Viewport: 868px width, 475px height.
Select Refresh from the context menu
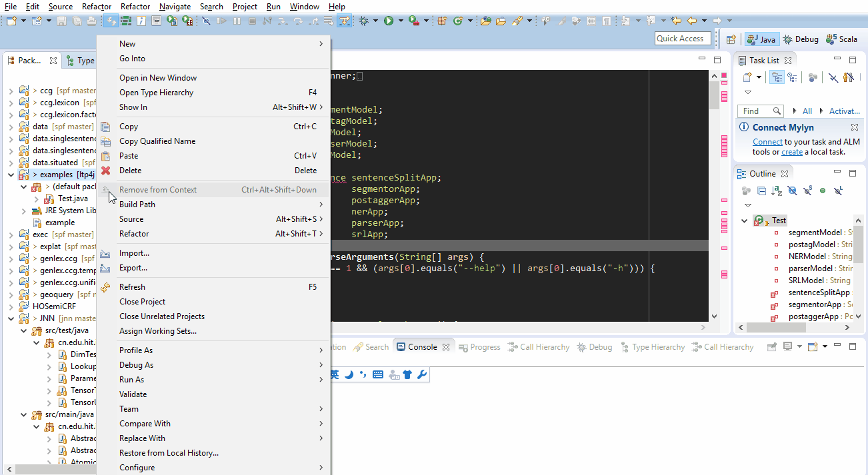coord(132,287)
